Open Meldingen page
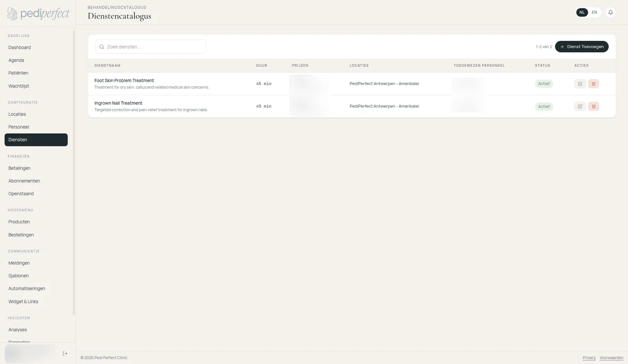Viewport: 628px width, 364px height. pyautogui.click(x=36, y=263)
